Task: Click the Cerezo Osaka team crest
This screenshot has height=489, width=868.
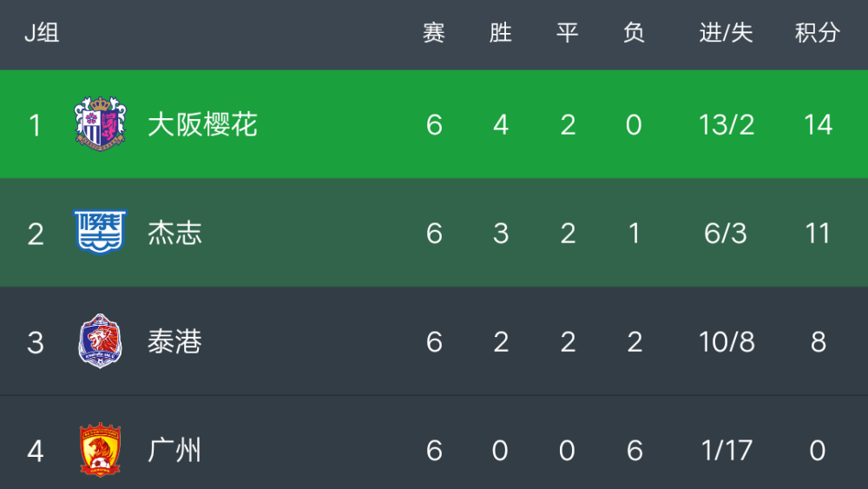Action: coord(100,124)
